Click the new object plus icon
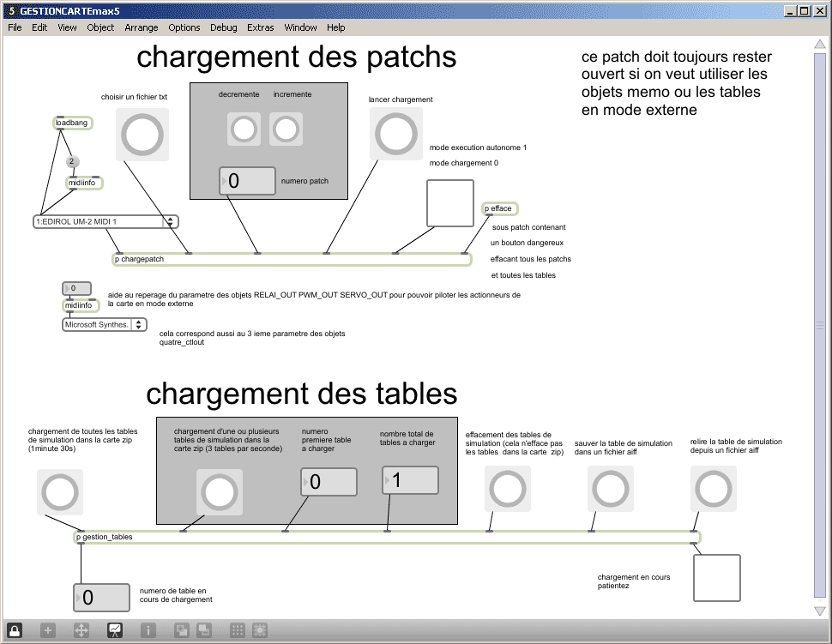832x644 pixels. click(48, 630)
